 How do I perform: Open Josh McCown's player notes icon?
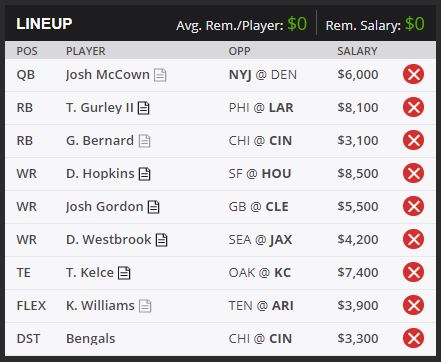[160, 75]
